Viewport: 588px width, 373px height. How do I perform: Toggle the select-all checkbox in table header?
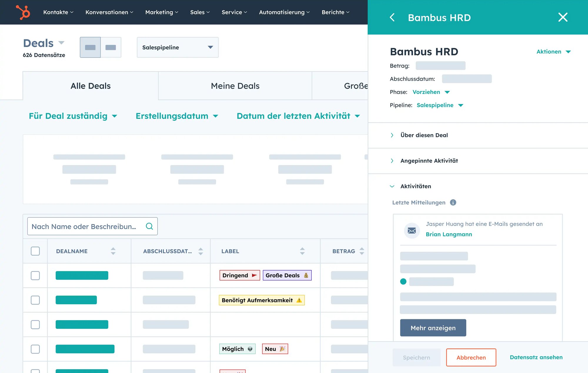coord(35,251)
